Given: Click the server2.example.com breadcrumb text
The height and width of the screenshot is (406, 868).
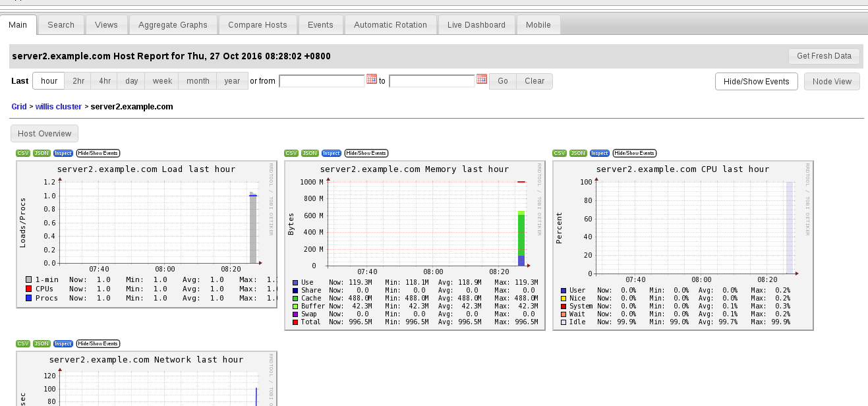Looking at the screenshot, I should pyautogui.click(x=132, y=106).
